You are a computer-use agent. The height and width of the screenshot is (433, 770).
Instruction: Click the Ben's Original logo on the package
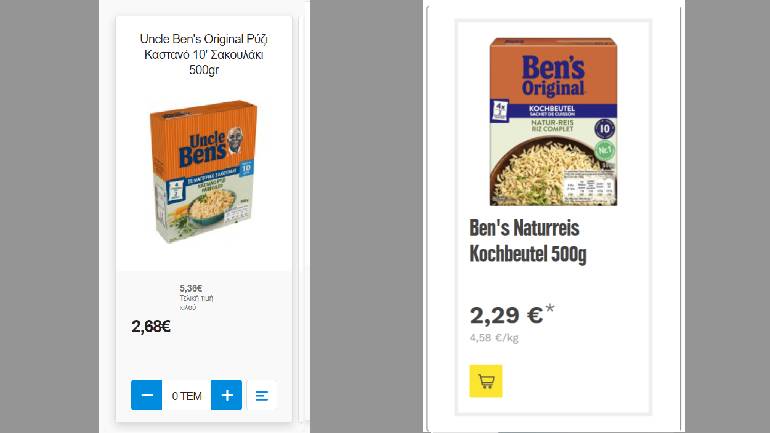(x=553, y=75)
